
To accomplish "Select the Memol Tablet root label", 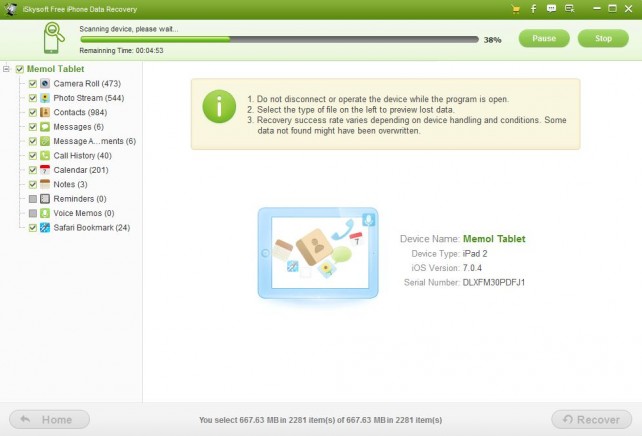I will 55,69.
